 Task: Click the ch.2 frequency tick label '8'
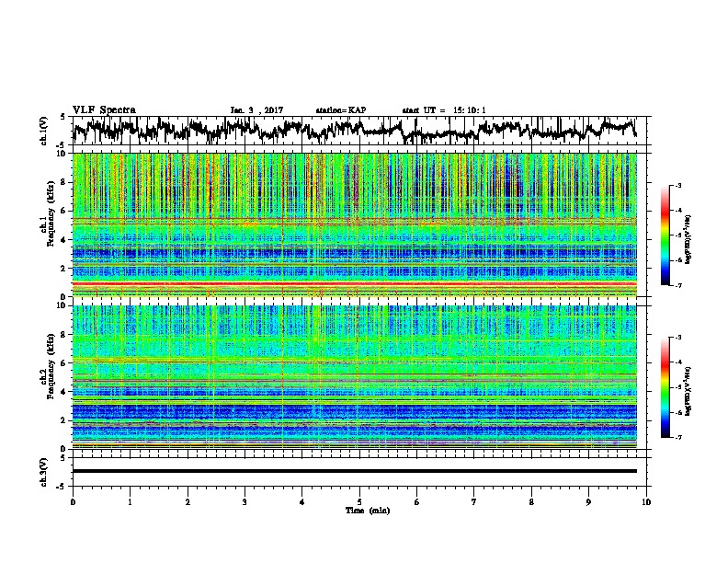click(x=63, y=335)
